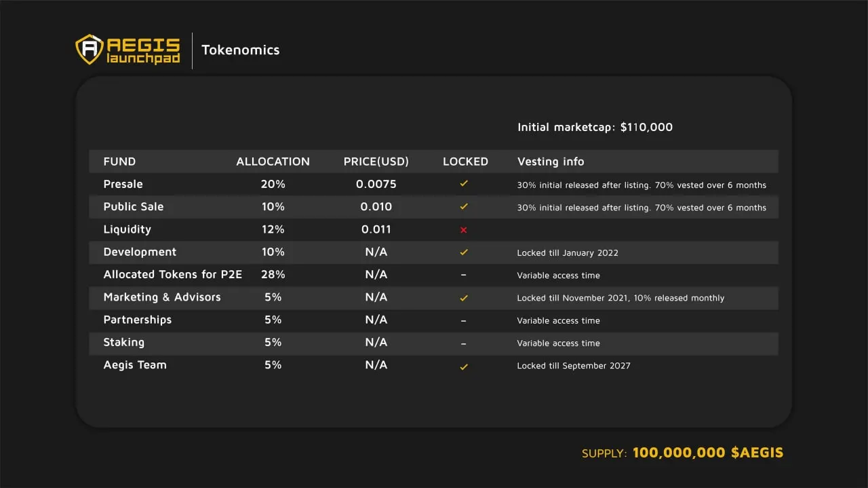Click the Presale fund name

click(123, 184)
